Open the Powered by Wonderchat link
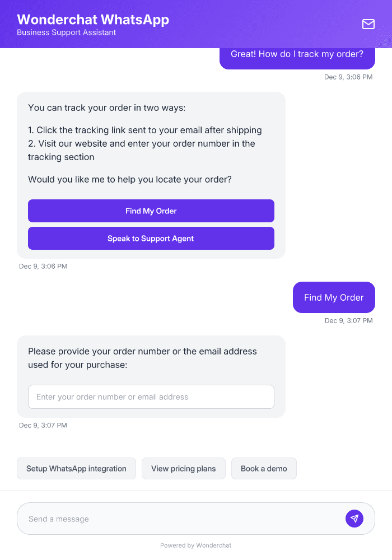This screenshot has width=392, height=560. (x=195, y=545)
